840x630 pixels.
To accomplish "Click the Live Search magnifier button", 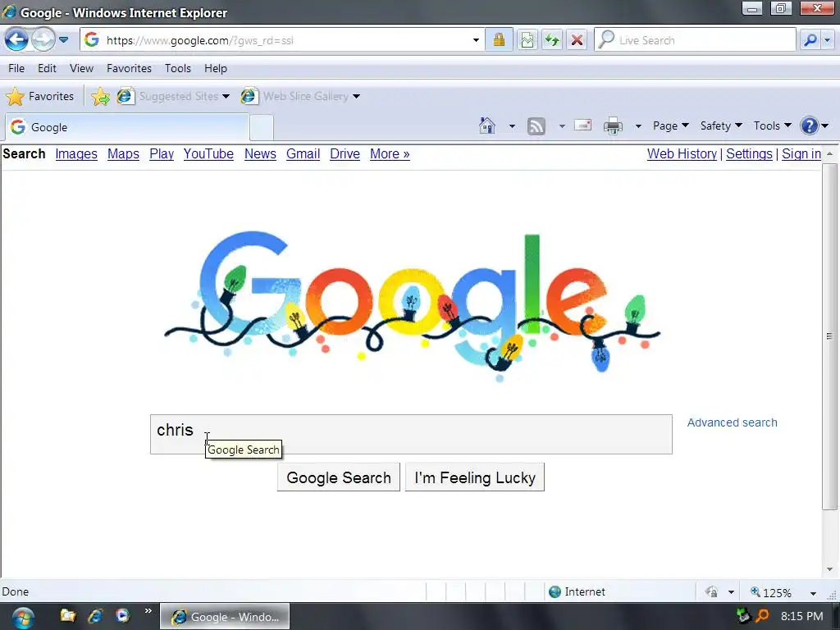I will [810, 40].
